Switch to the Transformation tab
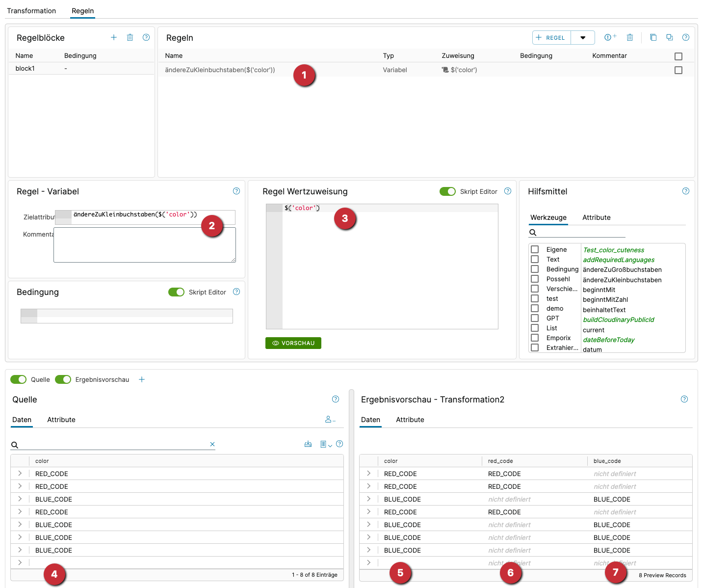 [31, 11]
